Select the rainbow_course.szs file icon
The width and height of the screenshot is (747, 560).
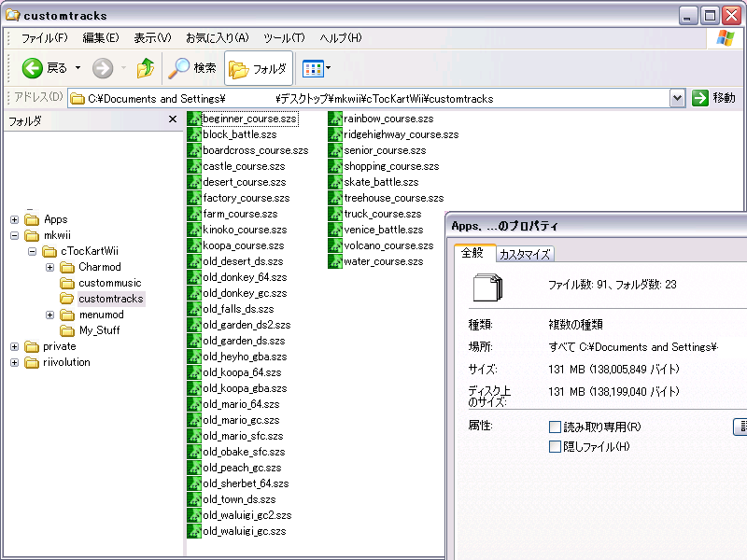coord(335,119)
